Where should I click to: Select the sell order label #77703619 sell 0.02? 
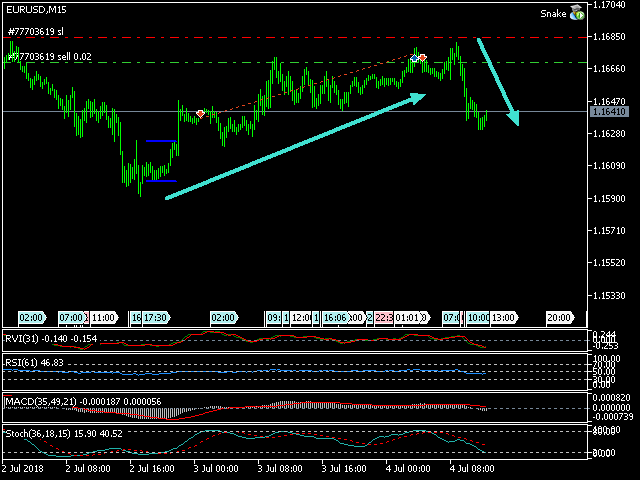pos(50,57)
